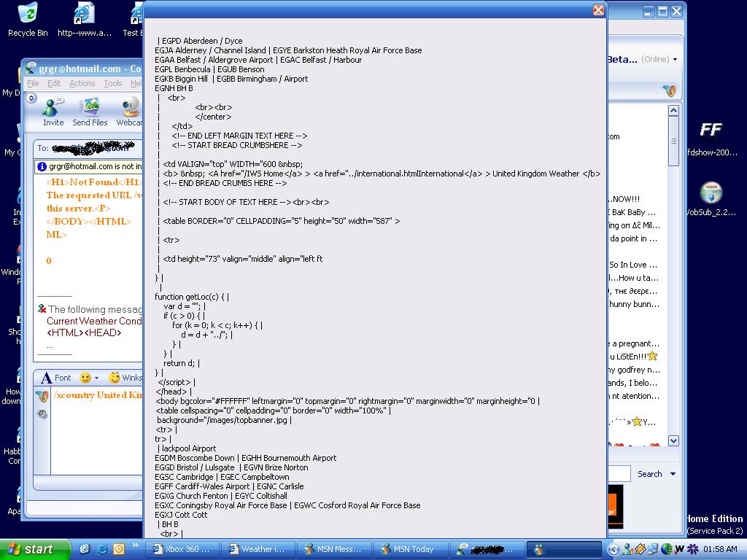This screenshot has width=747, height=560.
Task: Open the Font formatting tool
Action: 56,378
